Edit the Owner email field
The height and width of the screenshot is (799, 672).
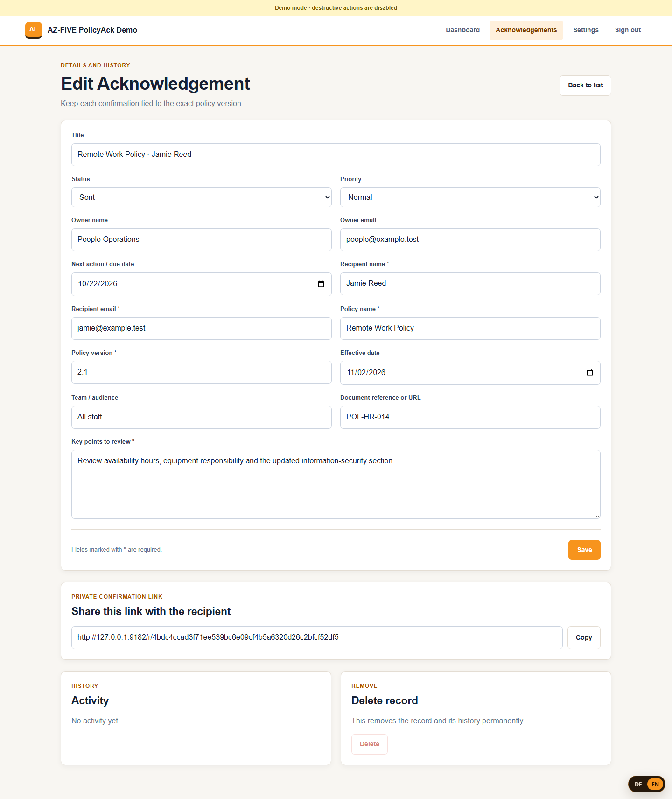tap(470, 240)
